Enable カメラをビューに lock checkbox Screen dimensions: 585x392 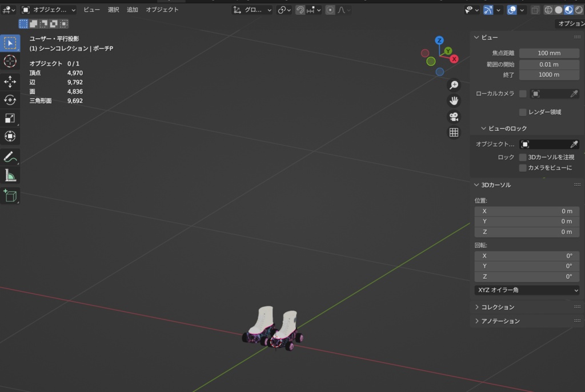tap(523, 168)
